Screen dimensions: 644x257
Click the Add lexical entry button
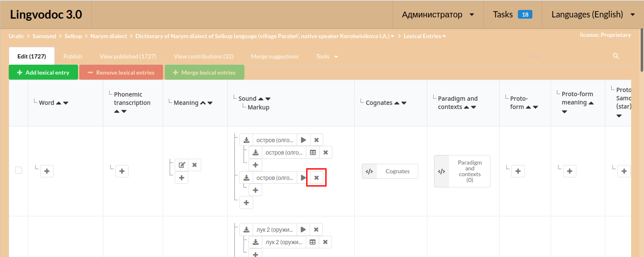point(43,72)
